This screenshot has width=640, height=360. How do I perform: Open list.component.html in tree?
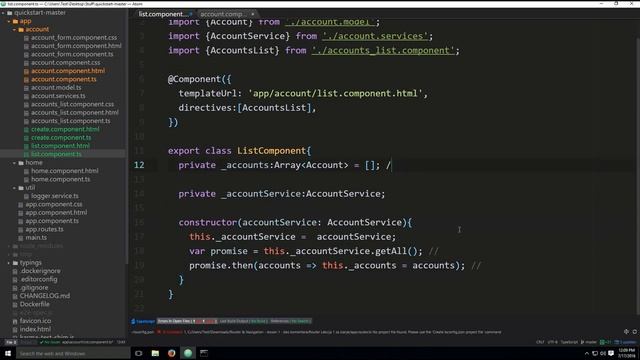(x=60, y=146)
